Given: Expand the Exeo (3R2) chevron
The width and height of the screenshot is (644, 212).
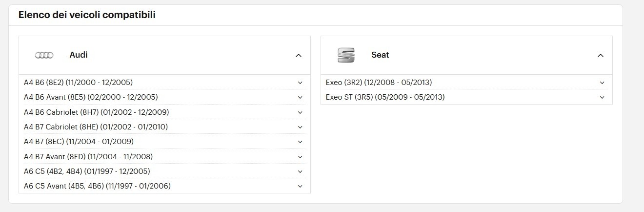Looking at the screenshot, I should [602, 83].
